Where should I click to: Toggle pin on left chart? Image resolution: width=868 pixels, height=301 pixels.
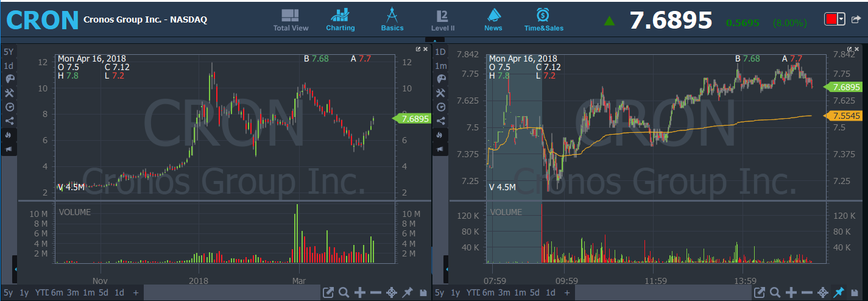tap(408, 292)
